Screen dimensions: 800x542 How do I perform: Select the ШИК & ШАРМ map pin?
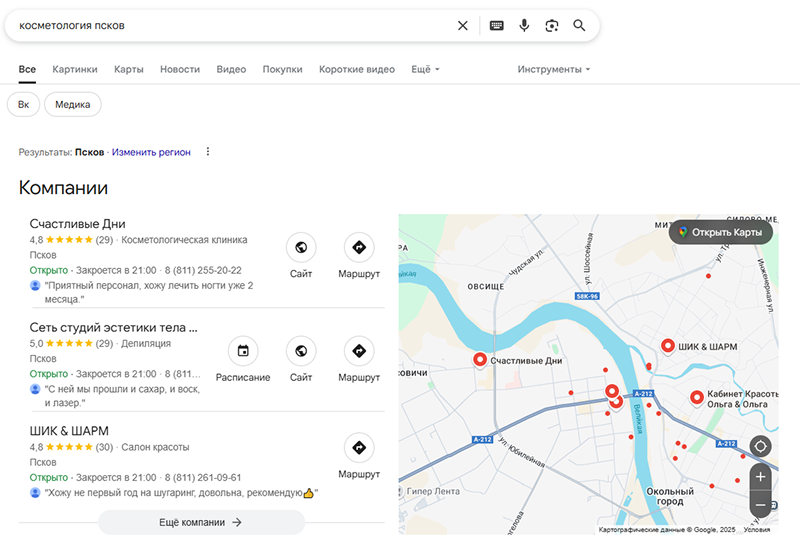coord(668,346)
